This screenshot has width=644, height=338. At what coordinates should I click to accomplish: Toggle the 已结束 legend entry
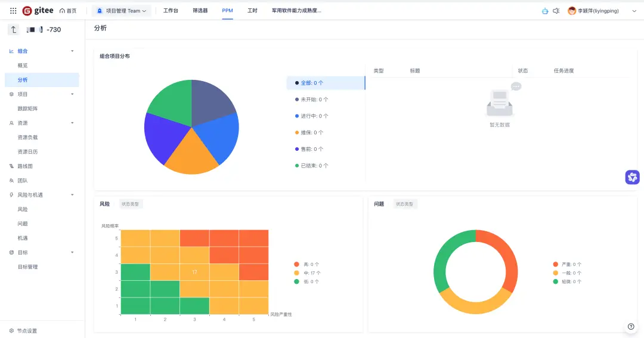coord(312,166)
